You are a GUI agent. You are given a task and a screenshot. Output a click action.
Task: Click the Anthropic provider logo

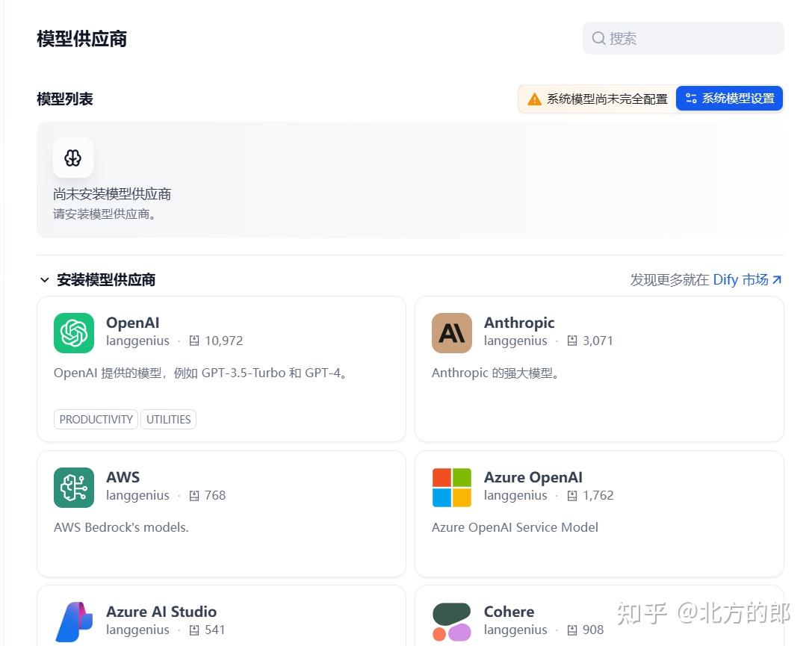(451, 333)
